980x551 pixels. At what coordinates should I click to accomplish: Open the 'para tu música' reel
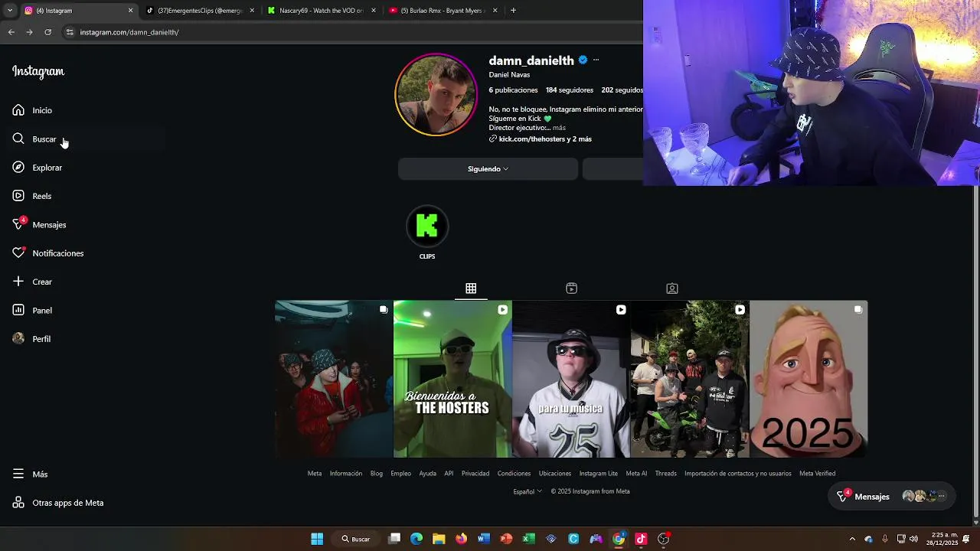pyautogui.click(x=571, y=379)
